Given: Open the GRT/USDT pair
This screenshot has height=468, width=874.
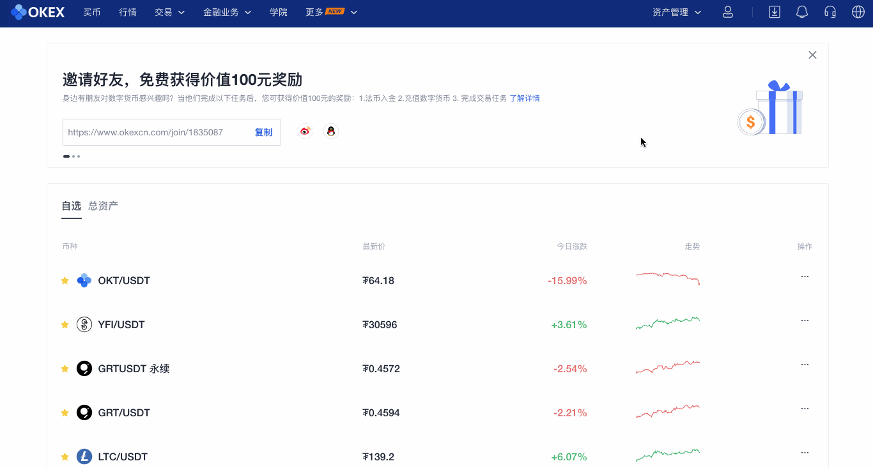Looking at the screenshot, I should [124, 412].
